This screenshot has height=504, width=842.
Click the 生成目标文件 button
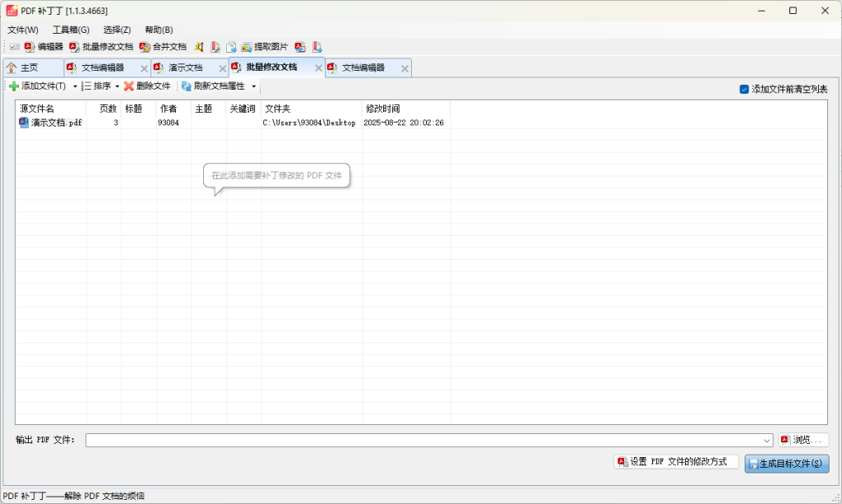point(786,464)
